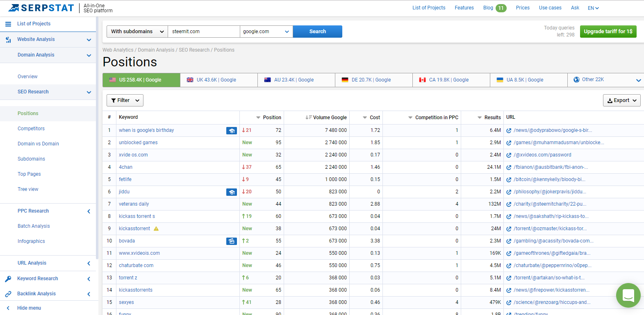
Task: Click the Keyword Research key icon
Action: pos(8,279)
